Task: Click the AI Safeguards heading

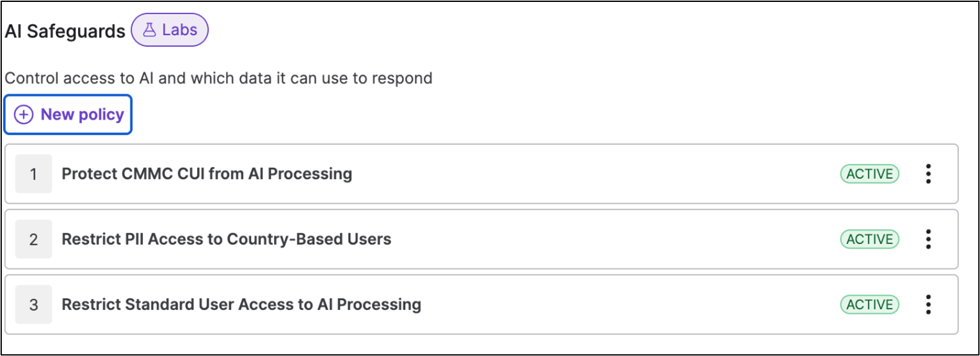Action: coord(65,31)
